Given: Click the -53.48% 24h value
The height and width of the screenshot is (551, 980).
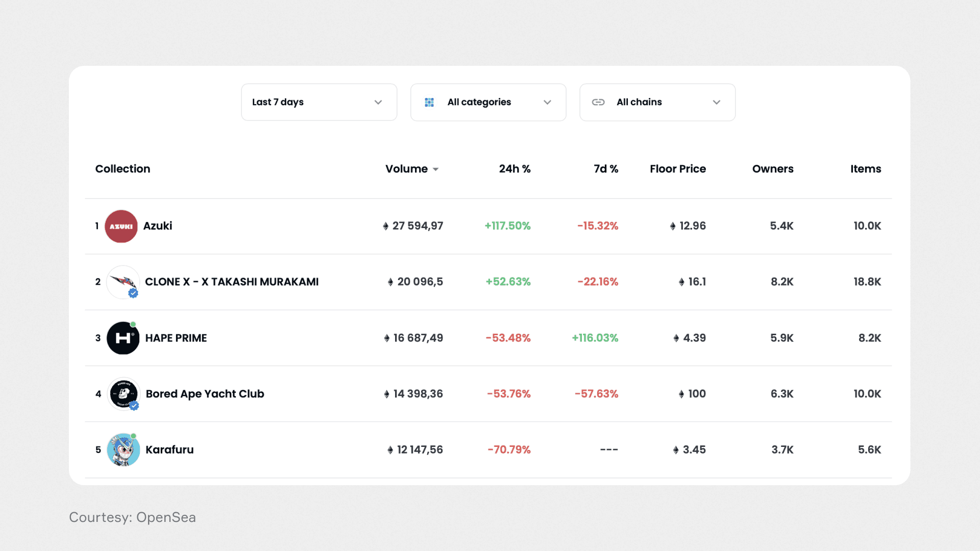Looking at the screenshot, I should [x=508, y=338].
